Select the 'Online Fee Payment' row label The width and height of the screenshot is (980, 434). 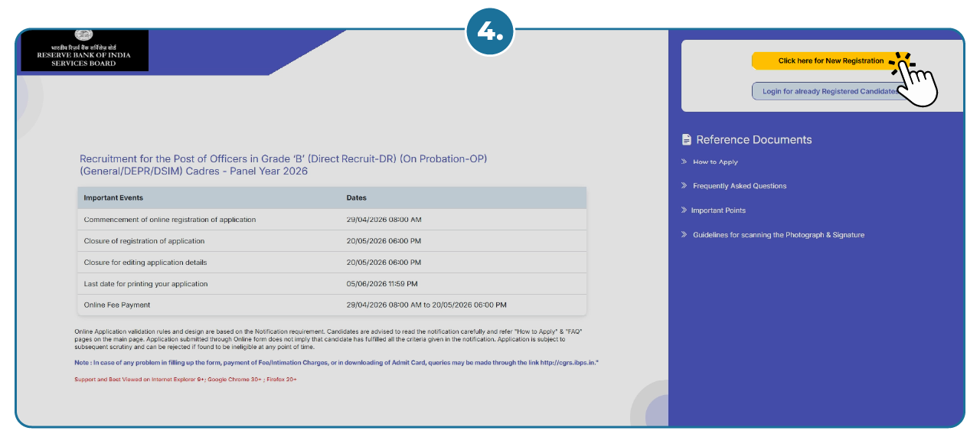(117, 305)
